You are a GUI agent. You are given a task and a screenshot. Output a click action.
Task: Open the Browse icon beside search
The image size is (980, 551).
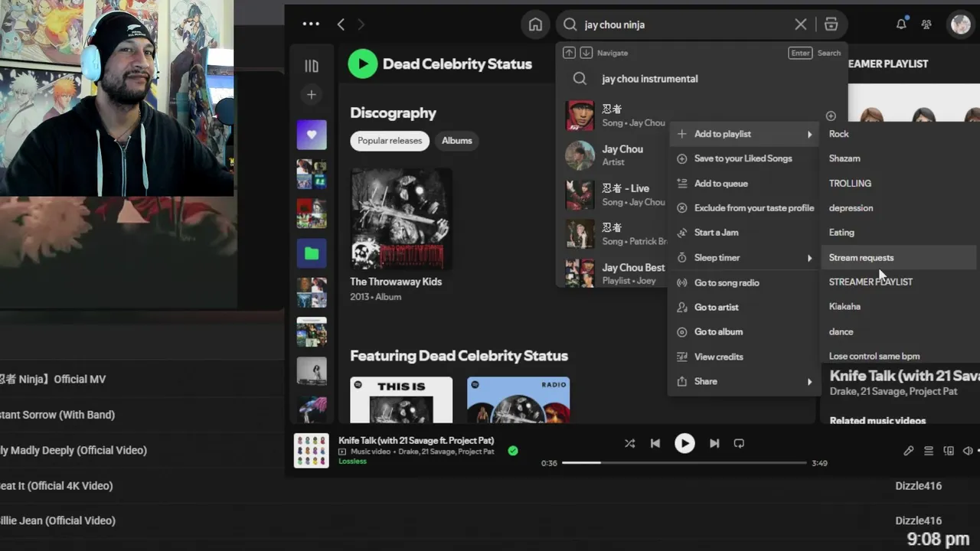pyautogui.click(x=831, y=24)
